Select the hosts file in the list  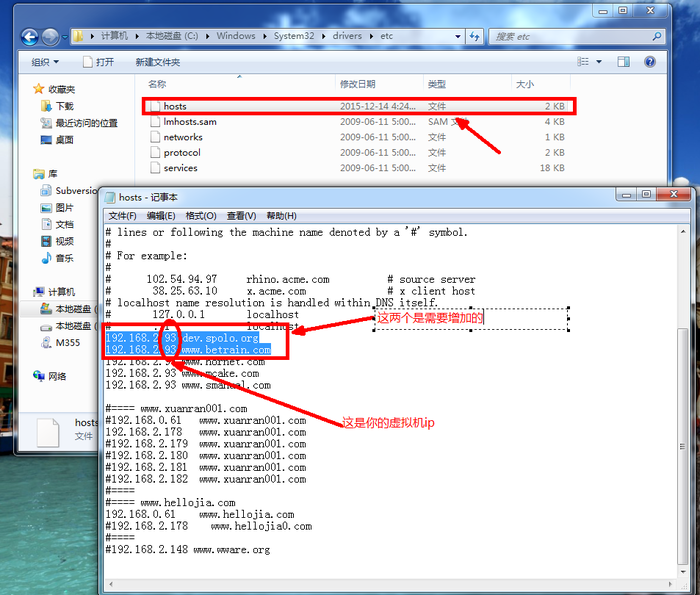358,106
